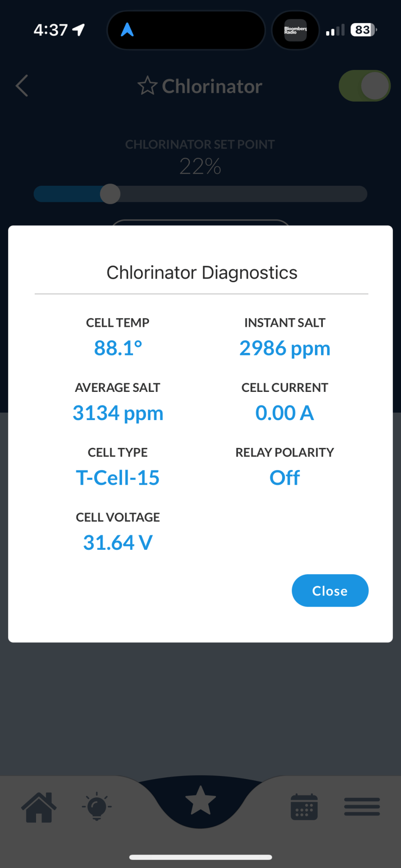Tap the Instant Salt 2986 ppm value

[x=285, y=349]
